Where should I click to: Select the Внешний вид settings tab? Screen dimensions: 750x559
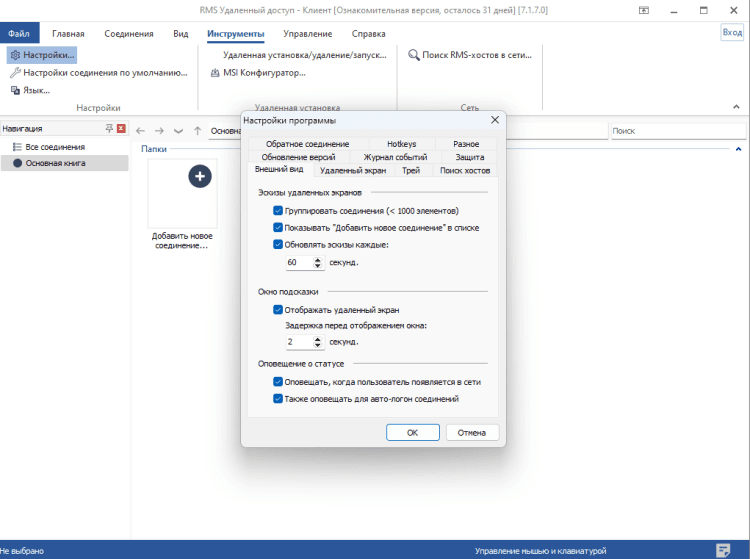click(x=279, y=169)
